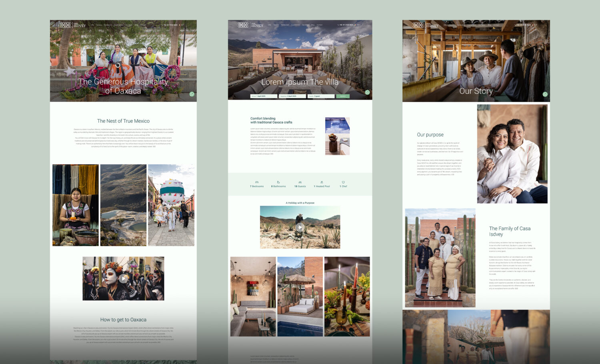Click the Casa Isdvey logo on the Oaxaca page
Viewport: 600px width, 364px height.
(x=72, y=25)
